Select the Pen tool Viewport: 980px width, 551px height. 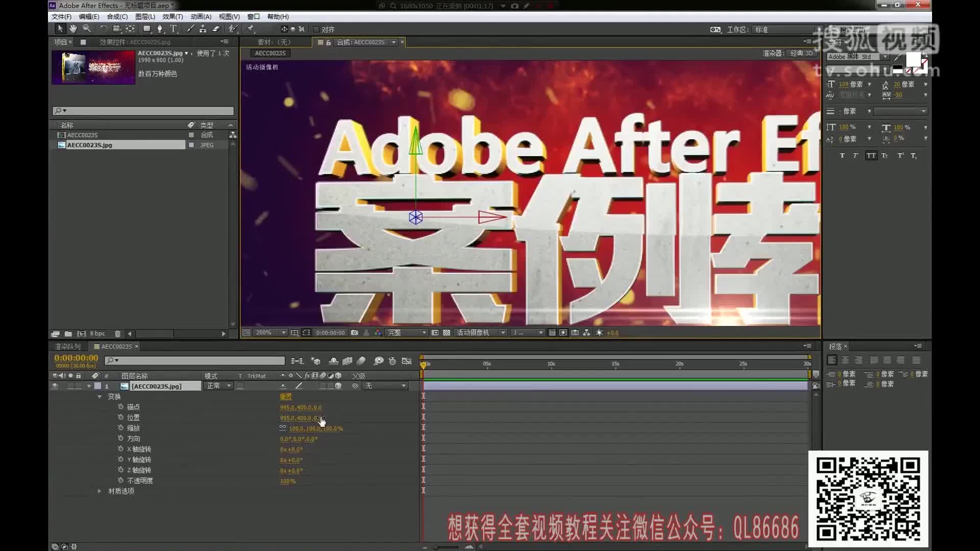coord(160,29)
